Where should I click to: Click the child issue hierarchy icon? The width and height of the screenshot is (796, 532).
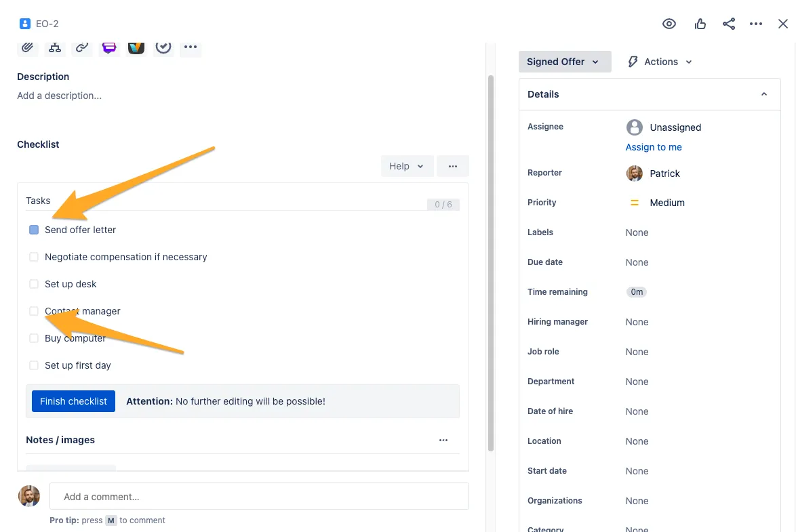(55, 47)
